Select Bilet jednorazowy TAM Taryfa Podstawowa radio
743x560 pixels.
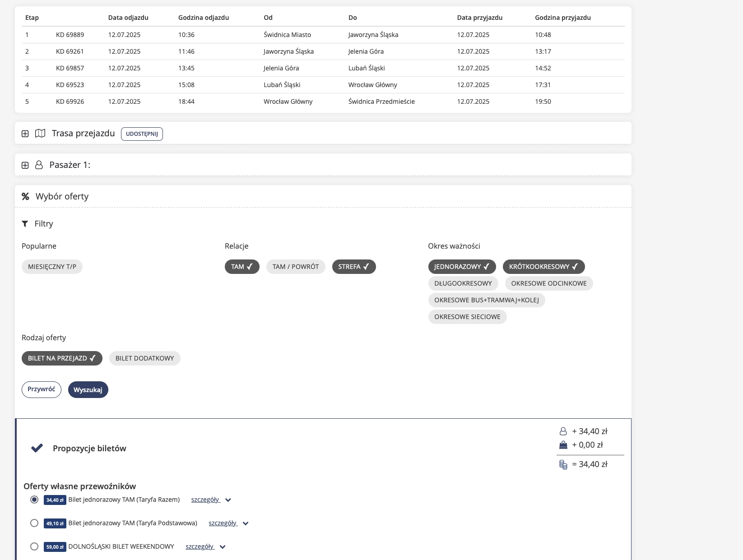pyautogui.click(x=34, y=523)
